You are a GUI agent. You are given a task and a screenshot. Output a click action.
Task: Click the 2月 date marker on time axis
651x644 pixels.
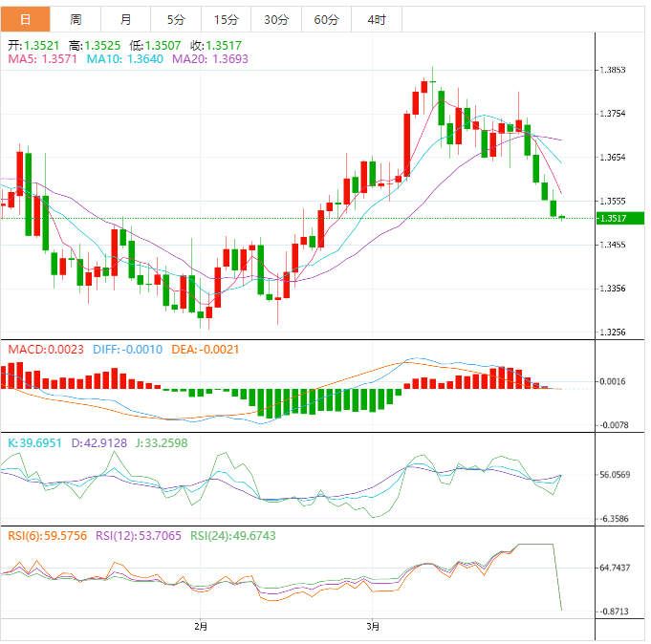pos(200,627)
